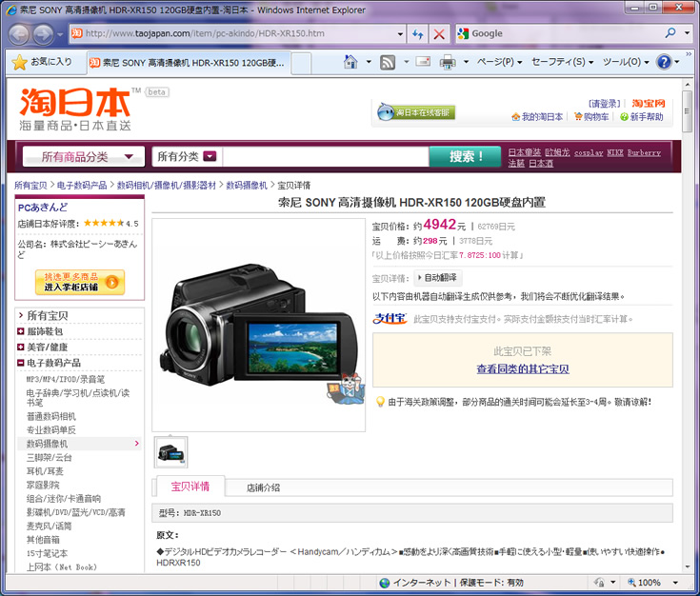
Task: Open the 购物车 shopping cart link
Action: [591, 117]
